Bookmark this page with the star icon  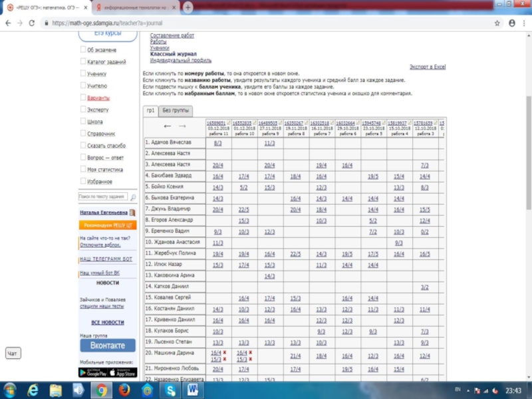pos(497,23)
